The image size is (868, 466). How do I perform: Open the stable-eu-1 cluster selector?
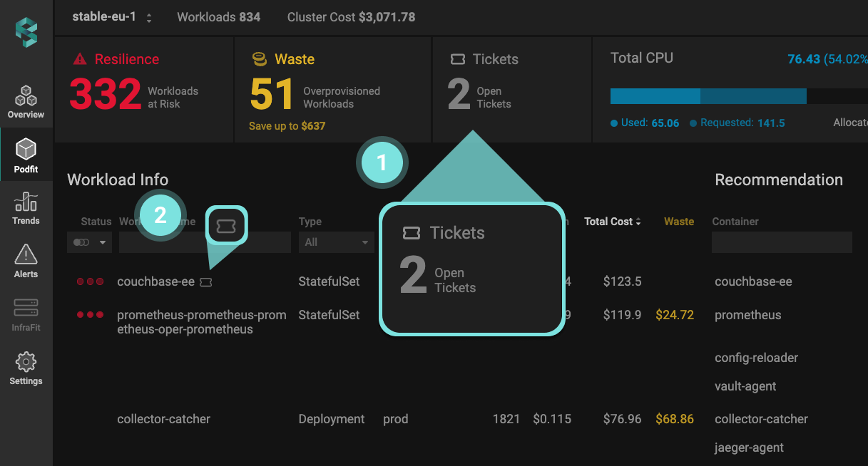[x=113, y=17]
